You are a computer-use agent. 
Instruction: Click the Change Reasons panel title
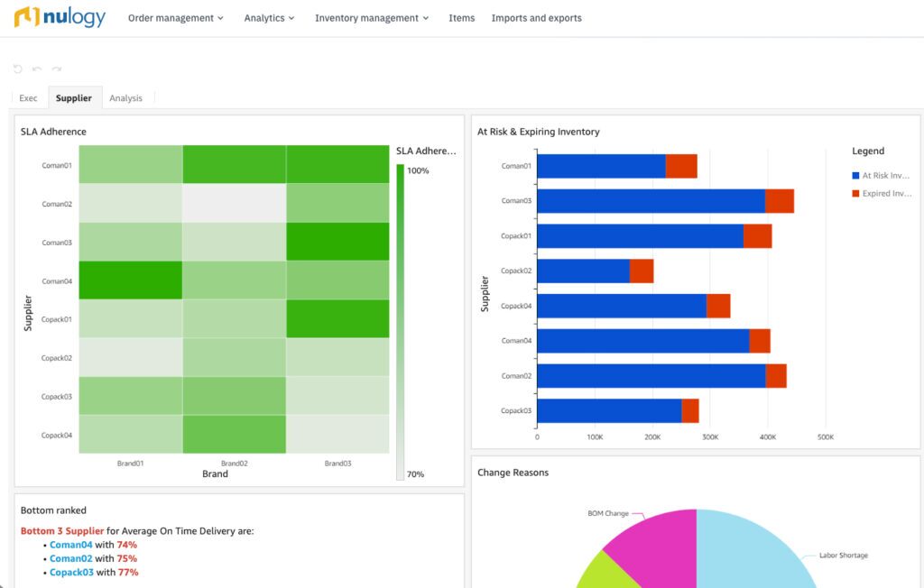click(x=513, y=473)
